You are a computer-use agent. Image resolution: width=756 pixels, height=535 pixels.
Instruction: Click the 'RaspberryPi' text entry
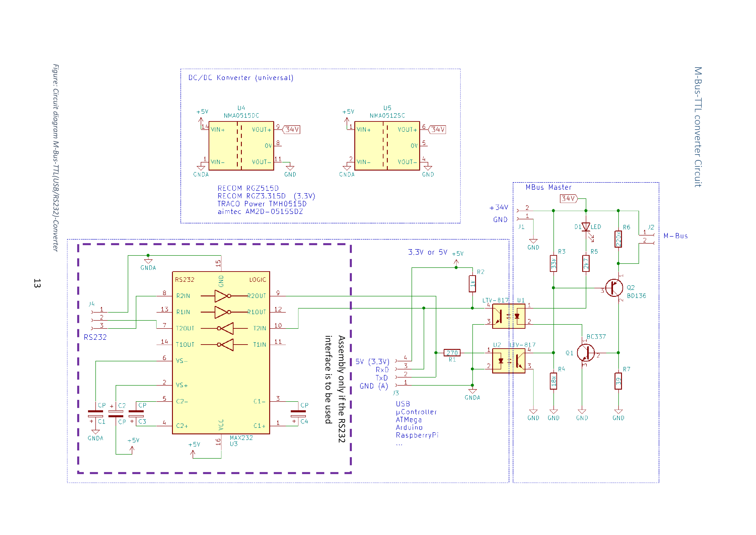point(417,435)
